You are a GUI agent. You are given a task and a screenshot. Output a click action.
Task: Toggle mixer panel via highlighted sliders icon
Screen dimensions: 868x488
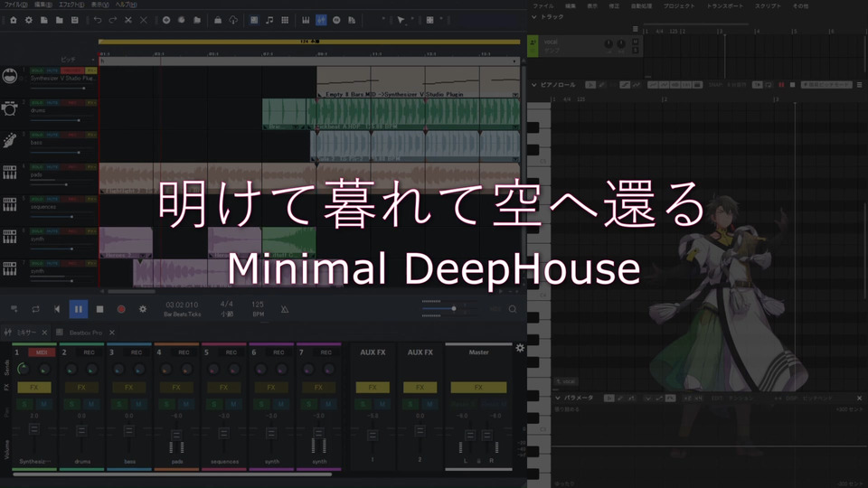[x=321, y=20]
